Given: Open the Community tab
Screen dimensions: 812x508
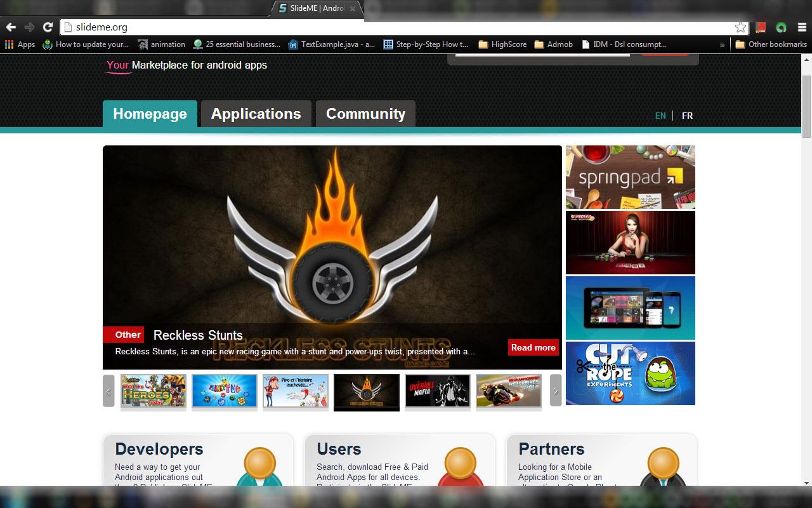Looking at the screenshot, I should click(365, 114).
